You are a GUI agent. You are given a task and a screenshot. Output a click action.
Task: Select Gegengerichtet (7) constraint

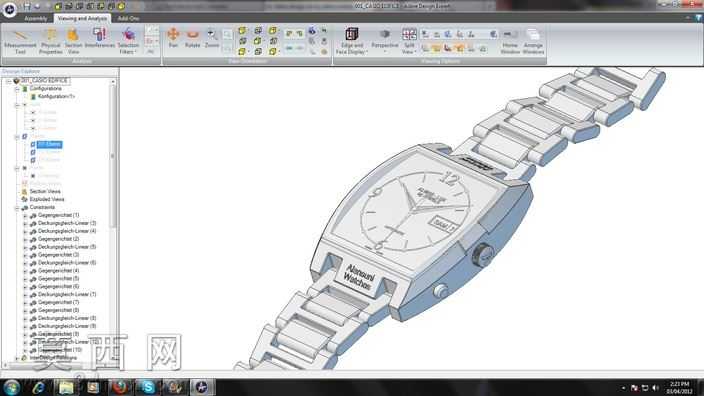pos(58,303)
